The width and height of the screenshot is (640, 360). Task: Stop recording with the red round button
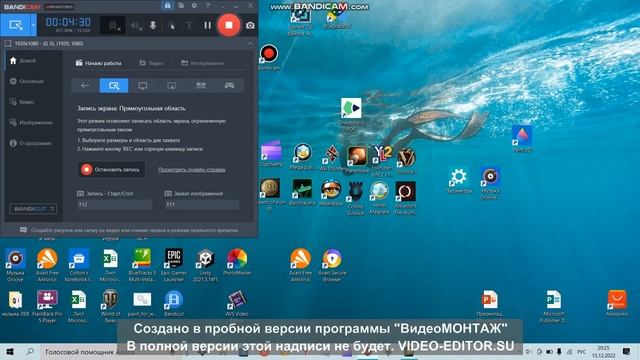click(229, 25)
